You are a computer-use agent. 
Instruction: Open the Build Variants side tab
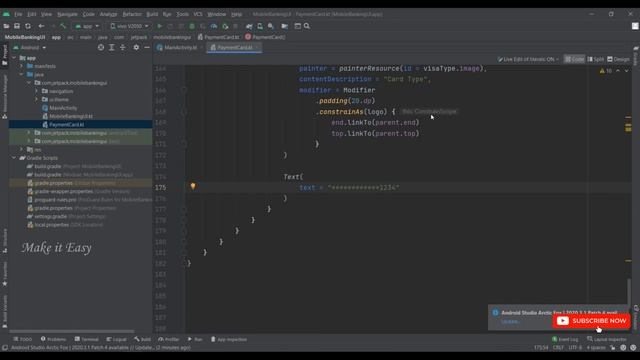click(4, 312)
